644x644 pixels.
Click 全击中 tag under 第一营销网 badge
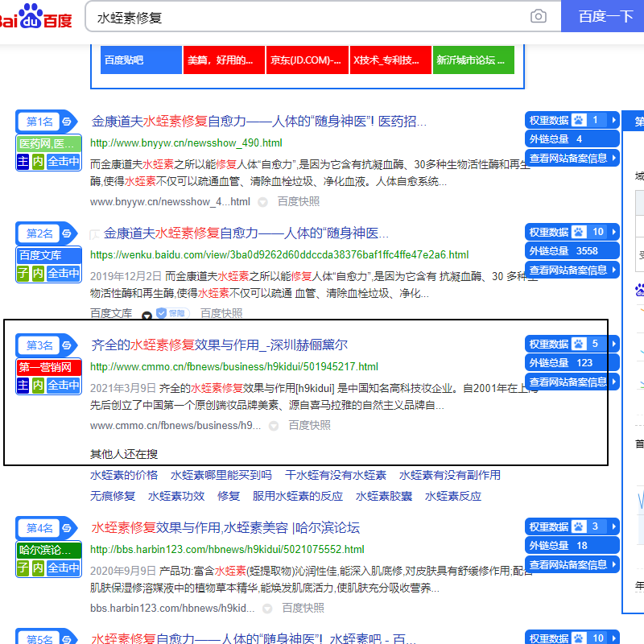pyautogui.click(x=64, y=386)
